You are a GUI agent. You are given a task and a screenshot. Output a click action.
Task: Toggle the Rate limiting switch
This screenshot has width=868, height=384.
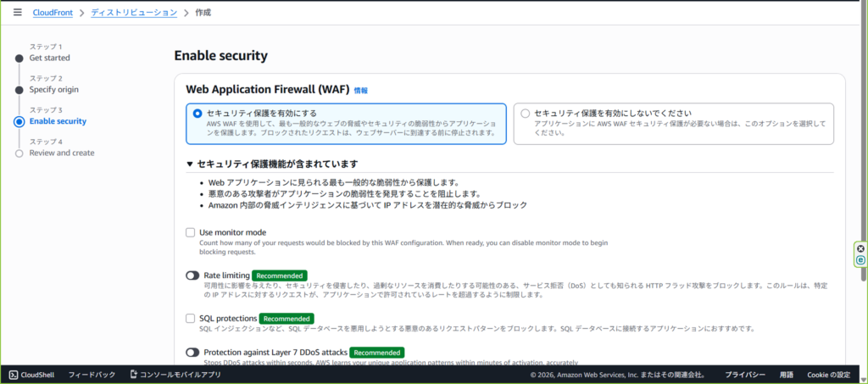point(192,275)
